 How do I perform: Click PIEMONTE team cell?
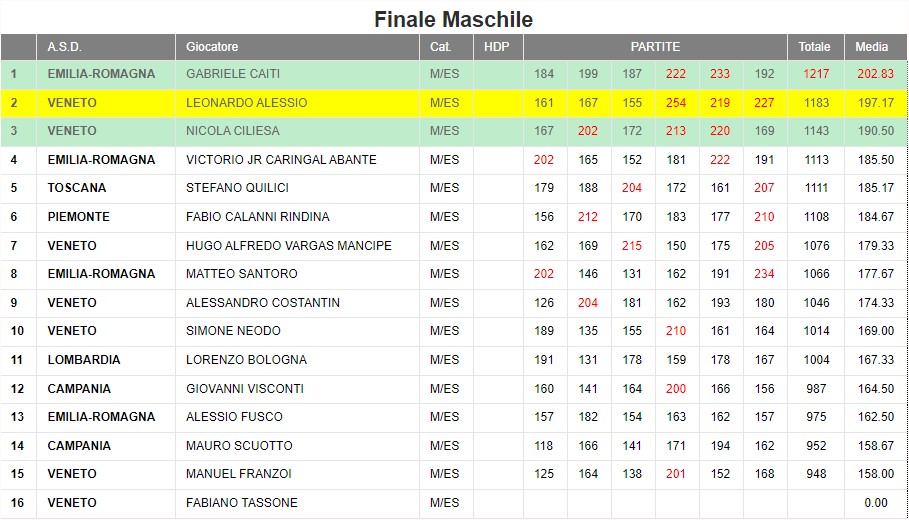106,217
